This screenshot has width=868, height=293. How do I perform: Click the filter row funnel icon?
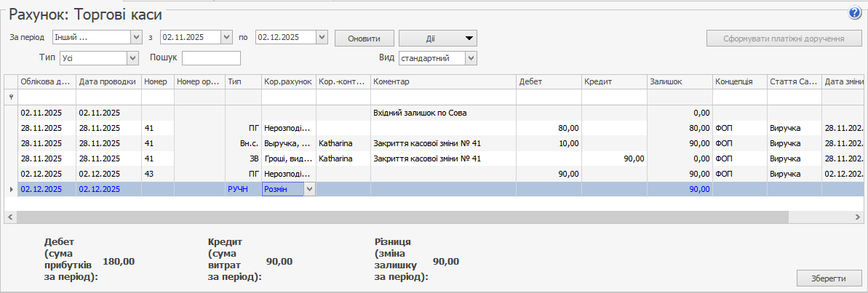(10, 97)
